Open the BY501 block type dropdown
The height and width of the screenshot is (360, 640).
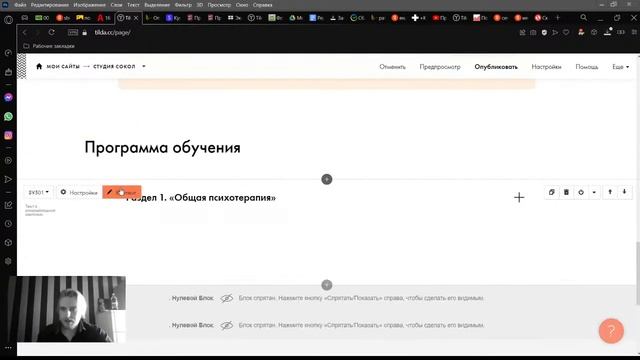click(x=39, y=192)
